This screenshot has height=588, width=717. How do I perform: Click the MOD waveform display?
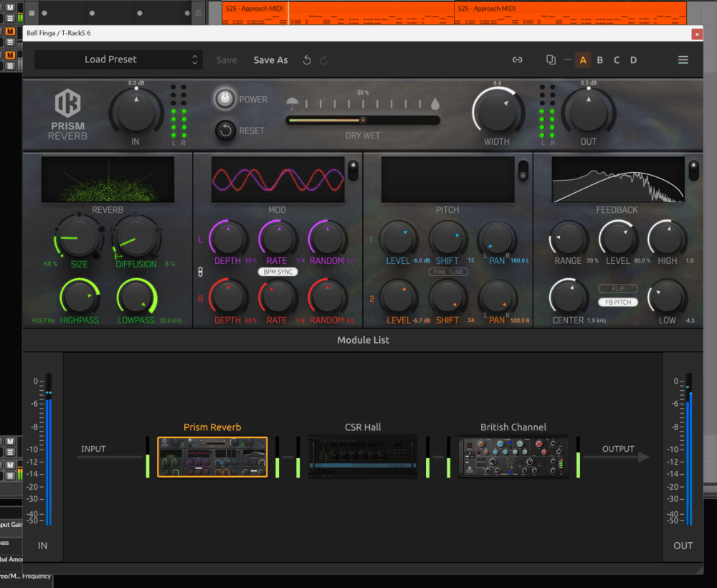click(x=277, y=180)
